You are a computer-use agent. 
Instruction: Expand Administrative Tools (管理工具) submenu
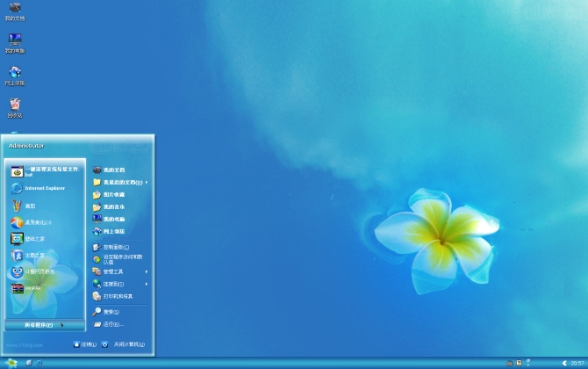click(120, 271)
